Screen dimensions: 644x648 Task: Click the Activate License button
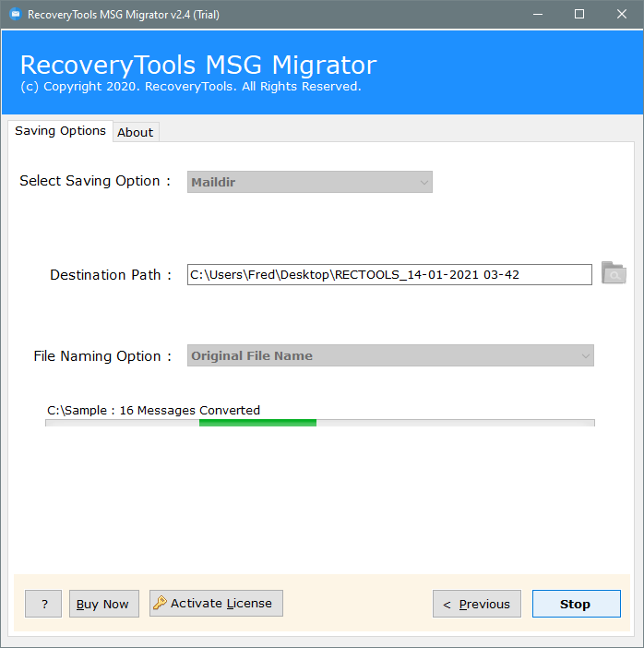[x=216, y=604]
